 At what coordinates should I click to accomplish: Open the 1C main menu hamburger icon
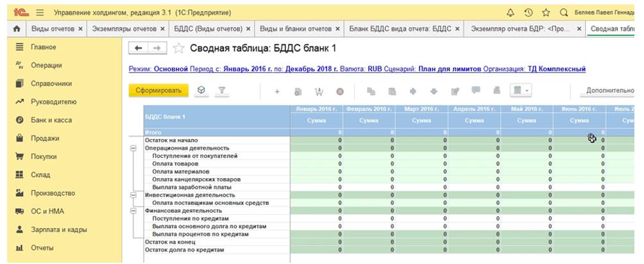point(40,13)
